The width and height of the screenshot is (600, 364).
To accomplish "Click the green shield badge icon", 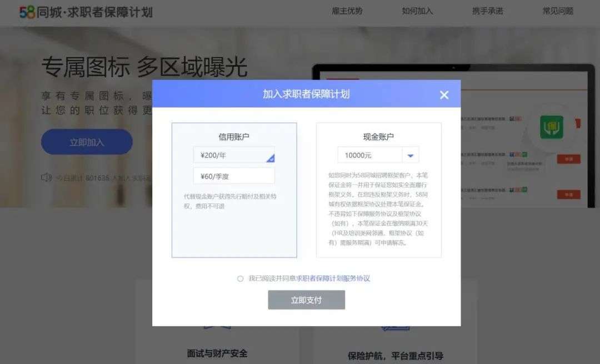I will [x=552, y=127].
